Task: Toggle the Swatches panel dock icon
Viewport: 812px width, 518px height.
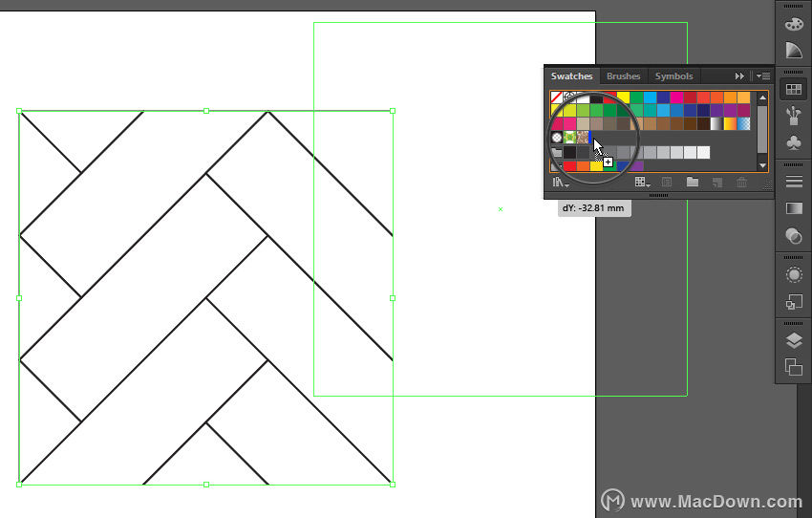Action: [x=793, y=89]
